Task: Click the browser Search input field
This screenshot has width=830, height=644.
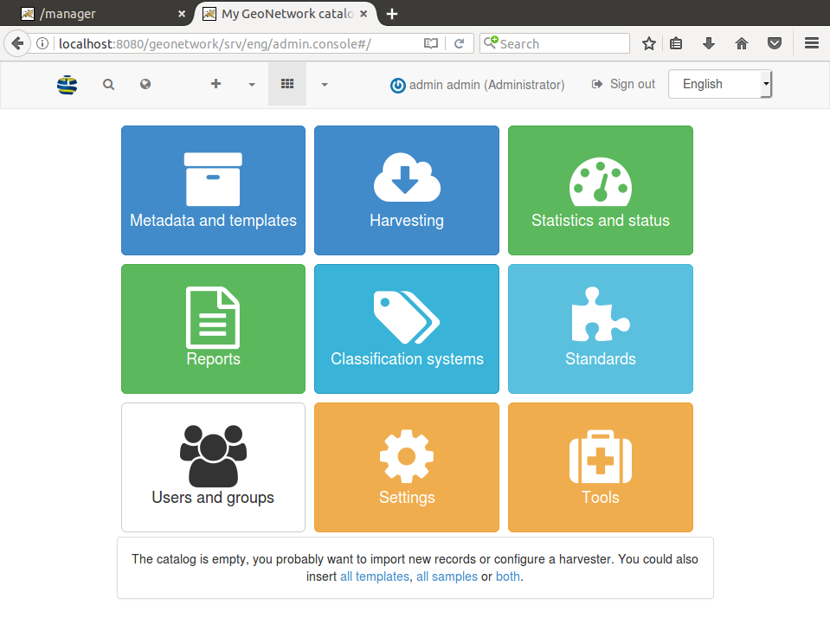Action: click(561, 44)
